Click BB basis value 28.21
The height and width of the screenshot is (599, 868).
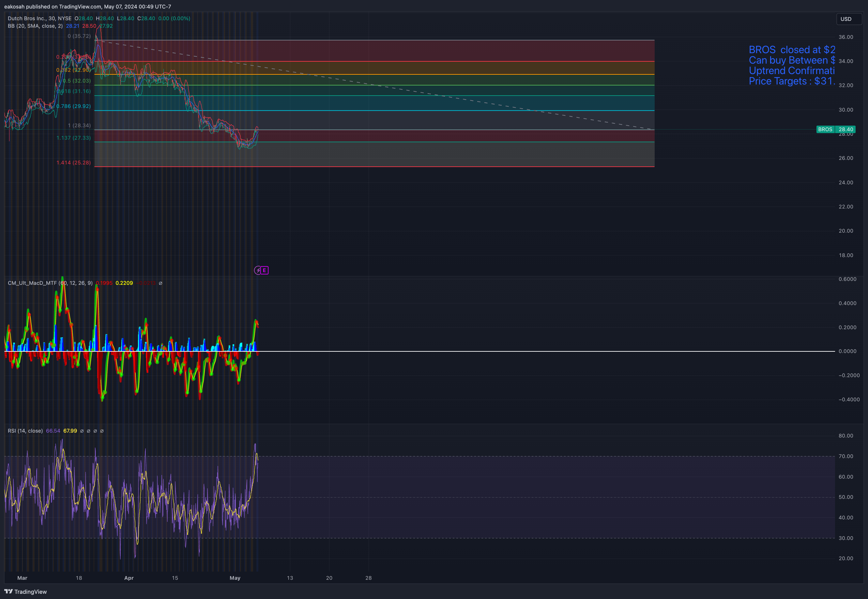(72, 26)
